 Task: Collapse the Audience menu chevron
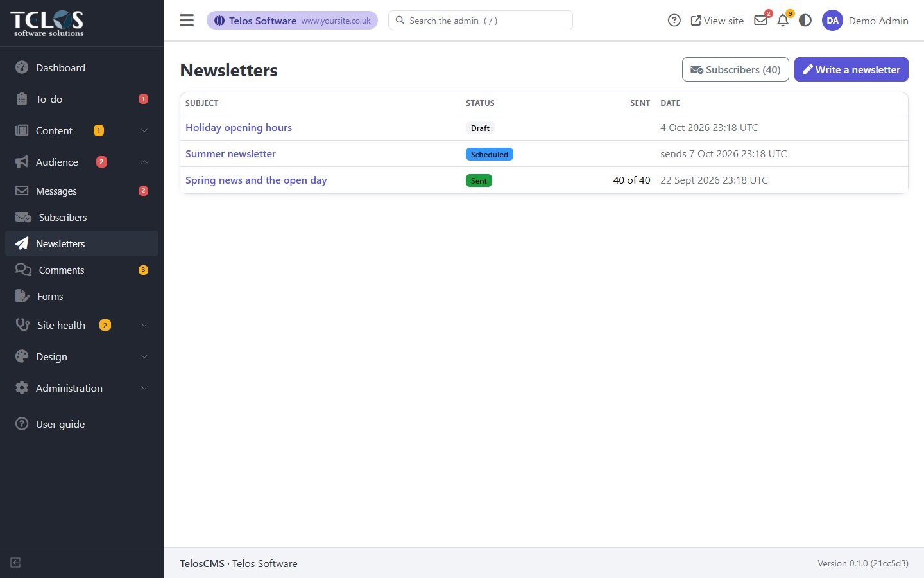(x=144, y=162)
